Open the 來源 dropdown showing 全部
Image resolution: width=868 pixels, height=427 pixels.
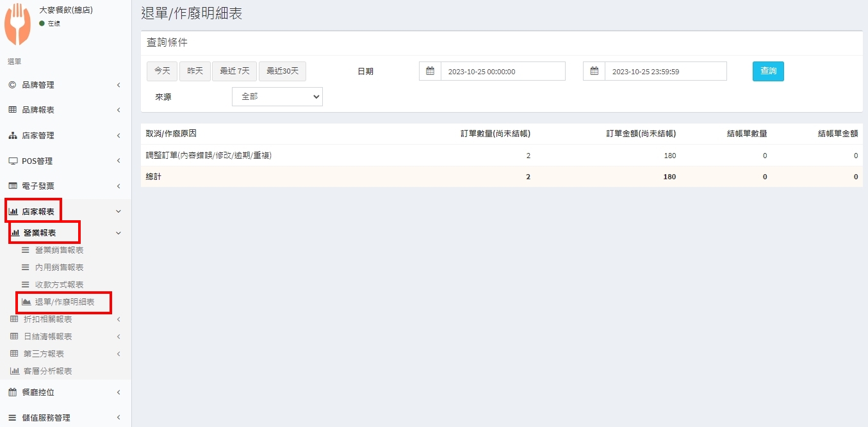(277, 97)
